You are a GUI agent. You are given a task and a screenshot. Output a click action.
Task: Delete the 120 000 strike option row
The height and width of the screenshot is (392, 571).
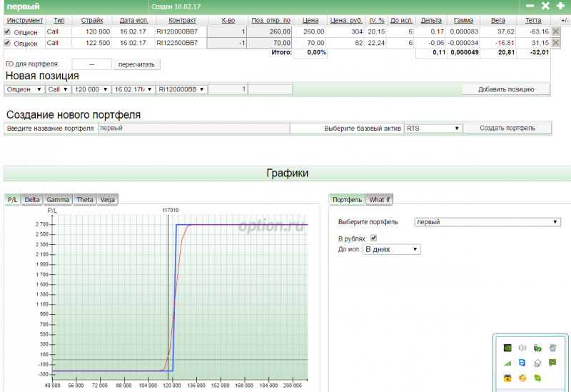click(x=556, y=31)
